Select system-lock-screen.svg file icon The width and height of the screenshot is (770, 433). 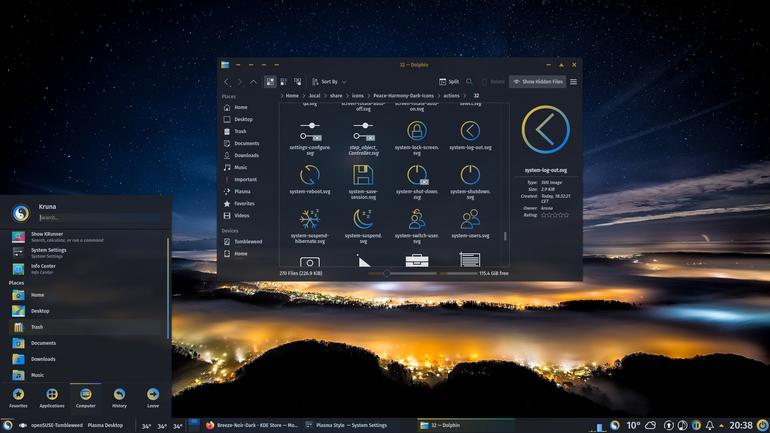tap(416, 131)
